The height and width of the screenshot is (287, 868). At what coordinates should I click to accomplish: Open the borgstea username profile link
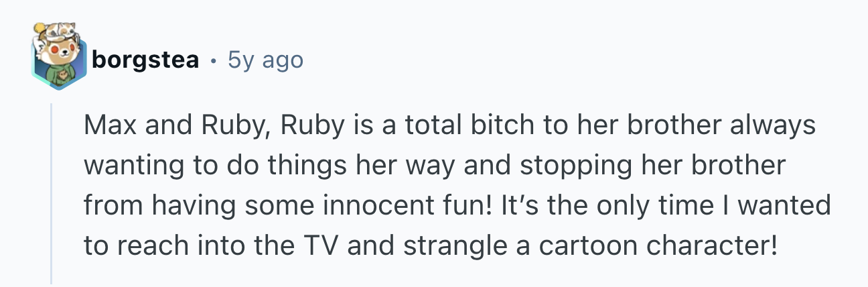coord(145,61)
